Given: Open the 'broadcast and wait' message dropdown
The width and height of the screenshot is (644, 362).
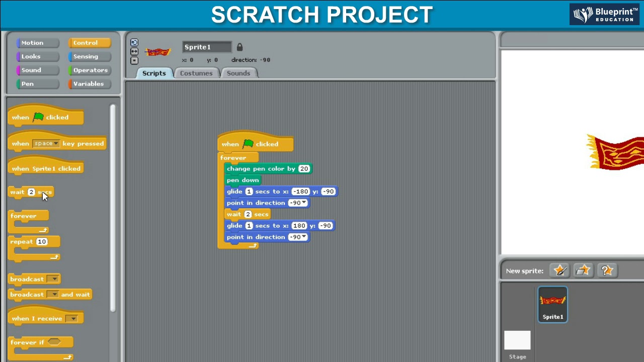Looking at the screenshot, I should coord(52,295).
